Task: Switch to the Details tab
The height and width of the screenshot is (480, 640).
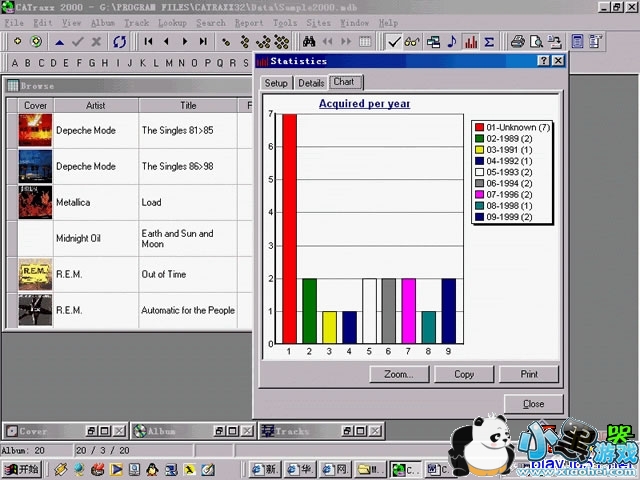Action: click(x=311, y=83)
